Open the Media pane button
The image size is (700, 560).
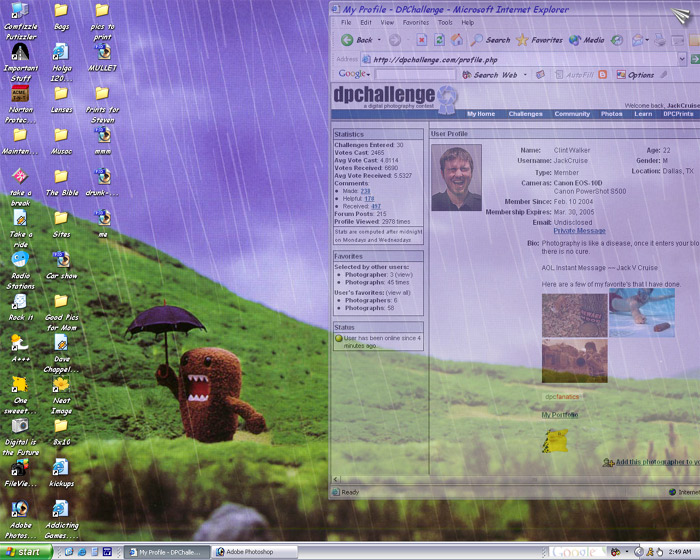(586, 40)
